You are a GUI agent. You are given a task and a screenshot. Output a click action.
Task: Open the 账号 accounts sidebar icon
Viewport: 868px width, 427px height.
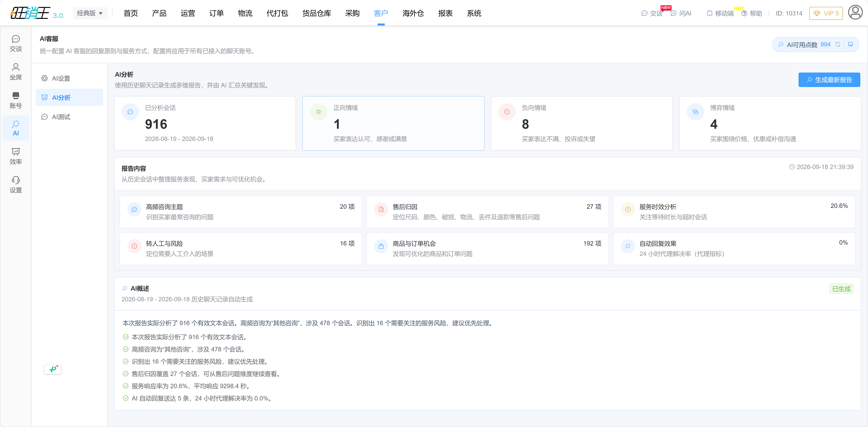(x=15, y=100)
